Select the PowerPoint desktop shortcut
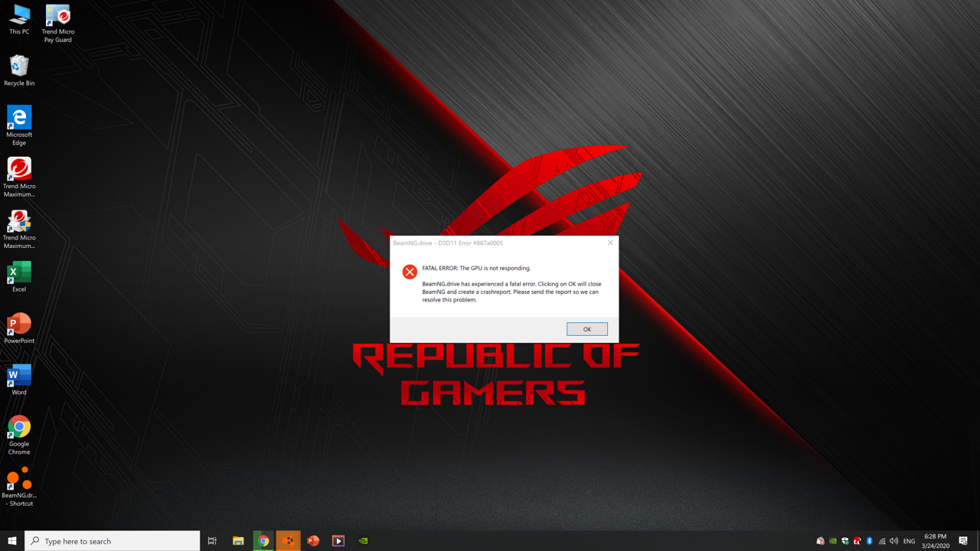The height and width of the screenshot is (551, 980). click(x=19, y=328)
